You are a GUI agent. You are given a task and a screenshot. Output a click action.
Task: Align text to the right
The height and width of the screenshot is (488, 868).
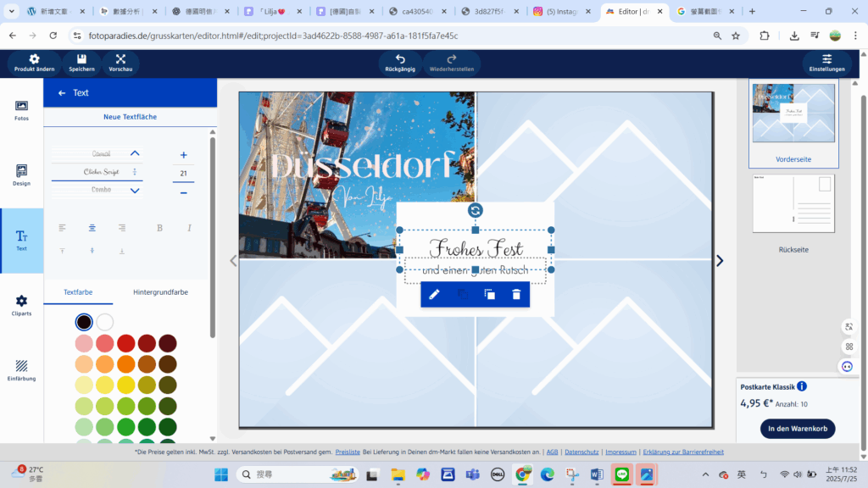[122, 228]
